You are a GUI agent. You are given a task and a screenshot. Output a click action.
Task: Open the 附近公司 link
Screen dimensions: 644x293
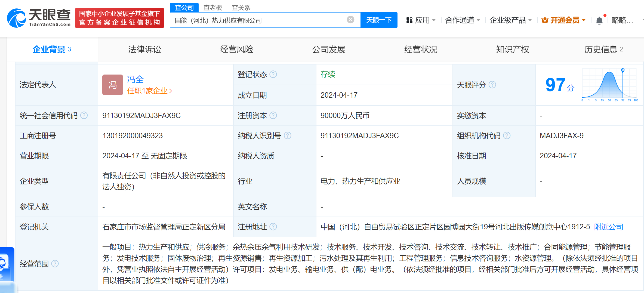[x=608, y=227]
